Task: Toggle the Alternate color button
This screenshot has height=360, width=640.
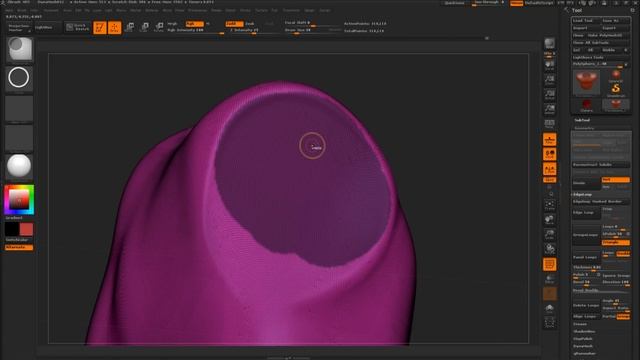Action: [x=19, y=247]
